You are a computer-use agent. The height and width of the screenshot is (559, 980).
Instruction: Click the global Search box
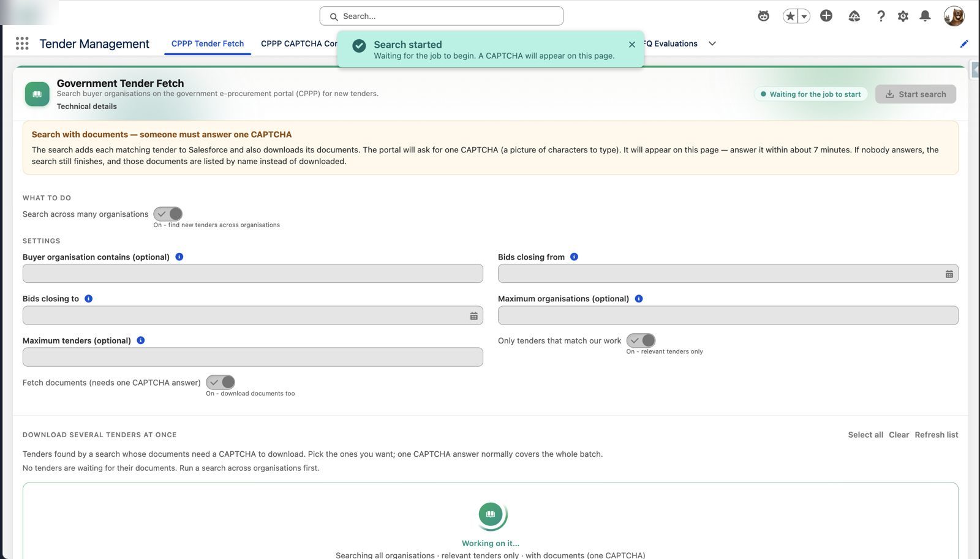442,16
